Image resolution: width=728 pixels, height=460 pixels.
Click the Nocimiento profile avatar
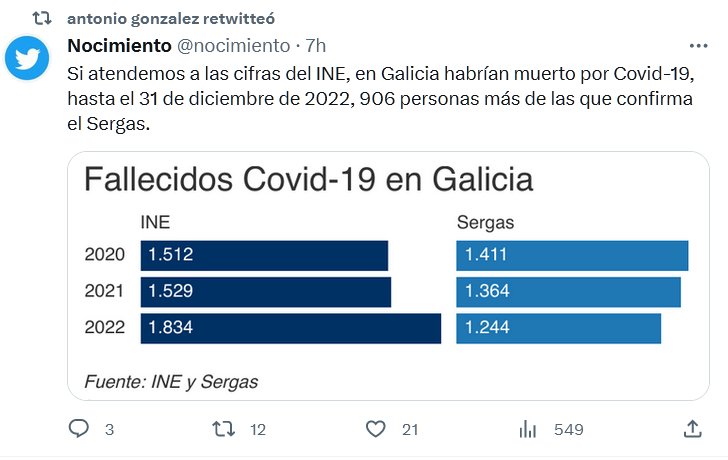pyautogui.click(x=28, y=58)
